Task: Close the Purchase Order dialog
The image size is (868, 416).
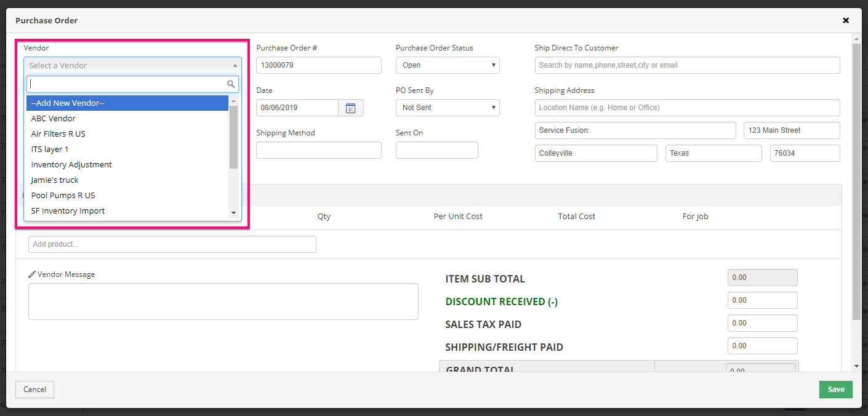Action: 846,20
